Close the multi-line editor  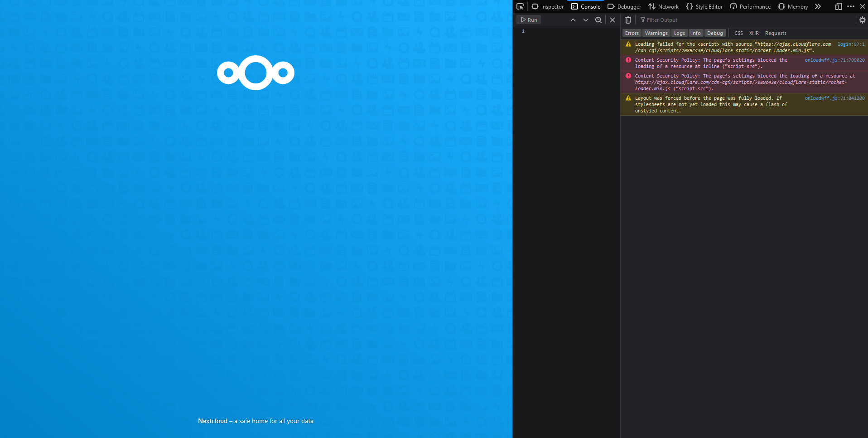(x=612, y=20)
